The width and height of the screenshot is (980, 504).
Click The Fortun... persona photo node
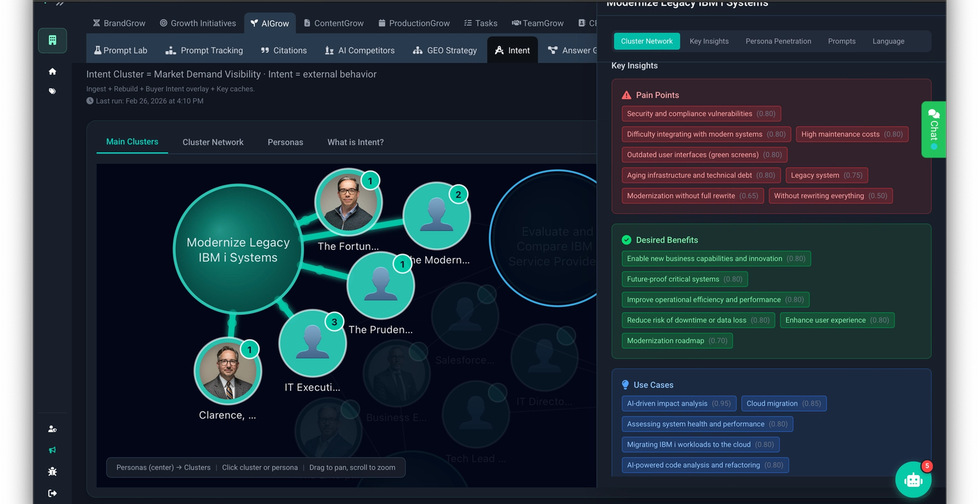[347, 203]
